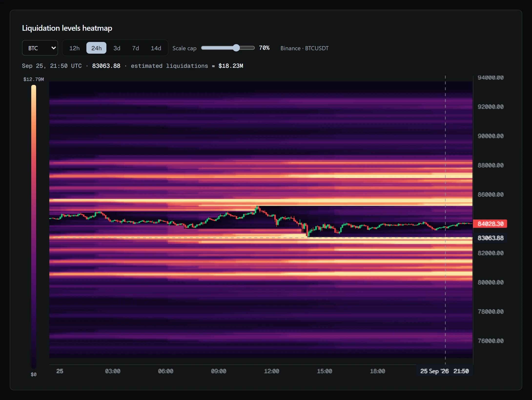Click the 90000.00 price axis label

491,136
